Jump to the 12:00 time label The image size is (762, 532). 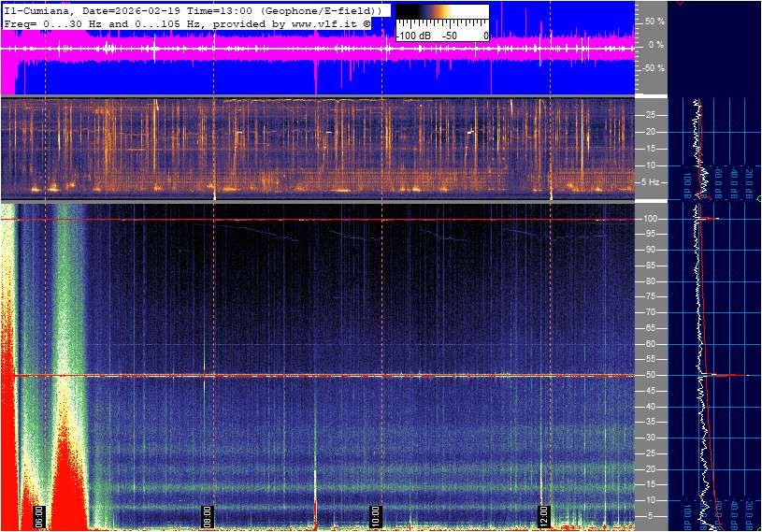coord(543,511)
